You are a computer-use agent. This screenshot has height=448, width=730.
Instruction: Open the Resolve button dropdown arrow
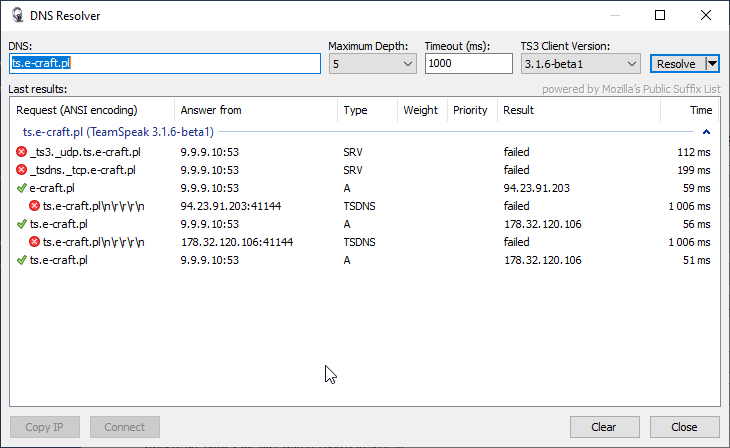click(712, 64)
